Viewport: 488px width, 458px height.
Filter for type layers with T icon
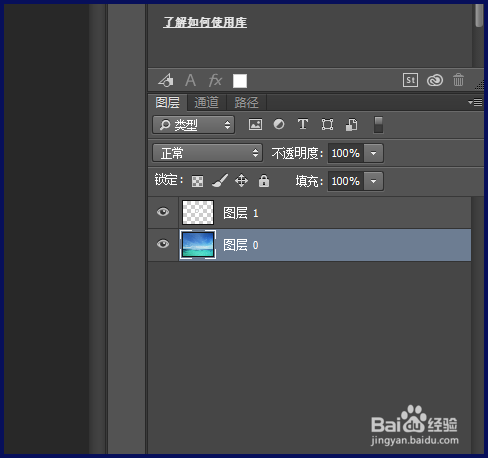pos(303,124)
